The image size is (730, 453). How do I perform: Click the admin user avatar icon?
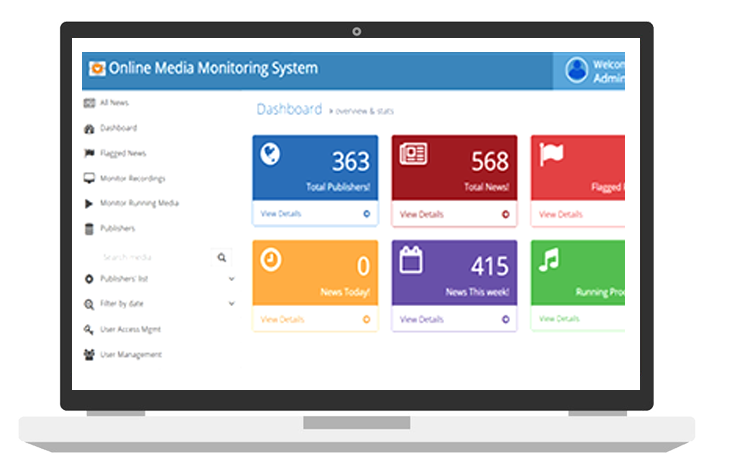pos(576,69)
